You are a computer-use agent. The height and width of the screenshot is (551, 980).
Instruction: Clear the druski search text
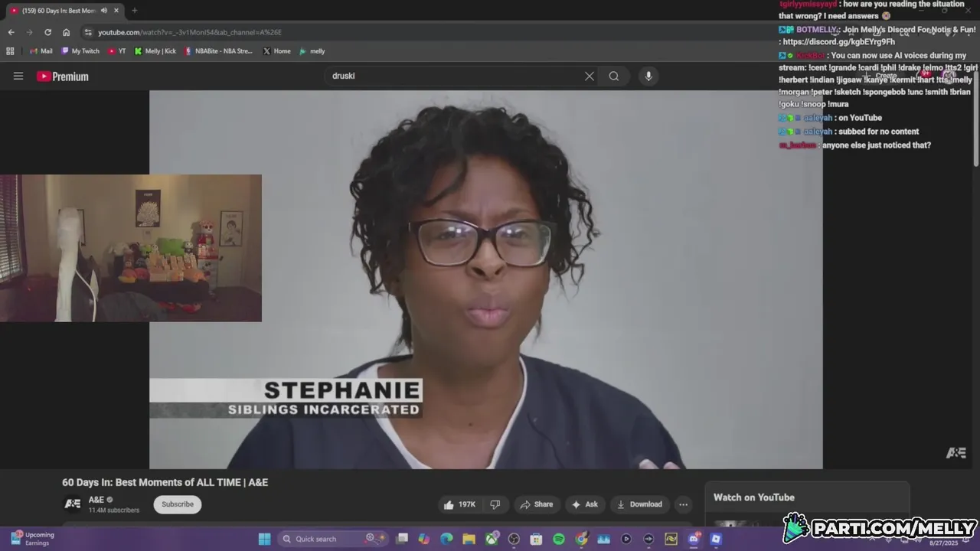pyautogui.click(x=590, y=76)
